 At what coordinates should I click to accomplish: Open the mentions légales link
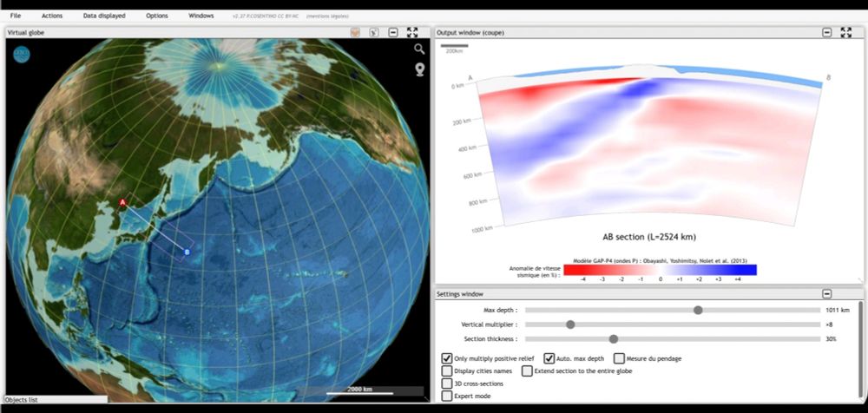(x=327, y=16)
